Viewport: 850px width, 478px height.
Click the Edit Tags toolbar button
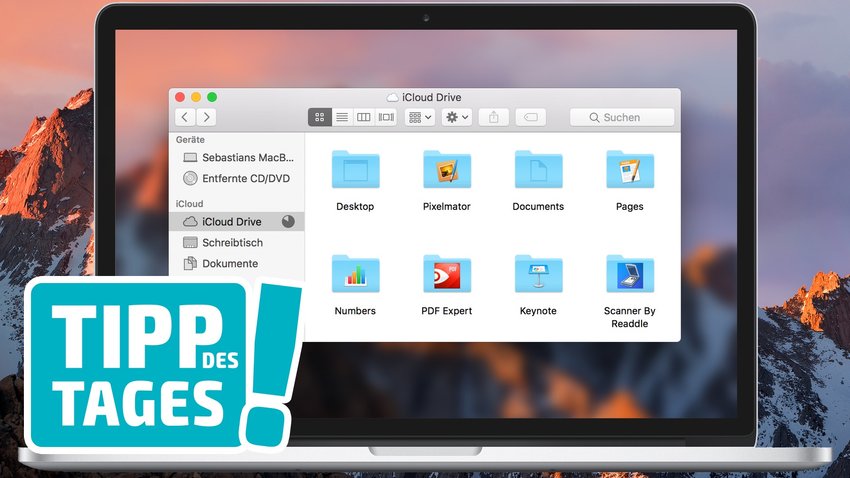click(531, 117)
